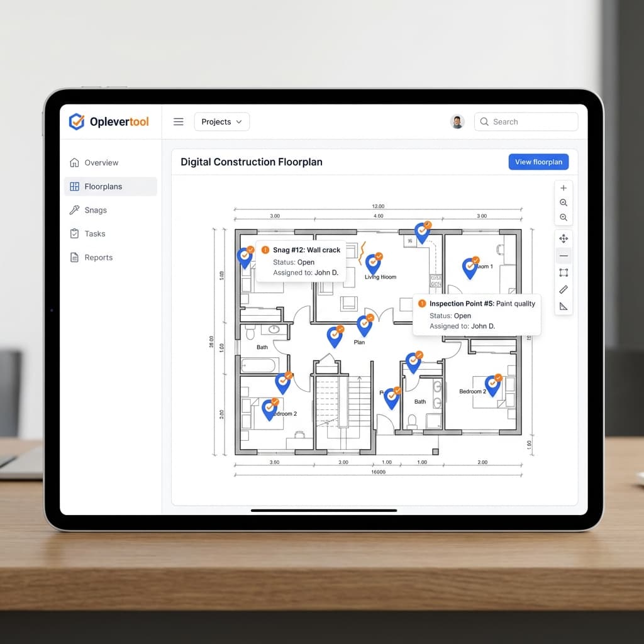Select the set-square angle tool
The width and height of the screenshot is (644, 644).
(x=563, y=306)
